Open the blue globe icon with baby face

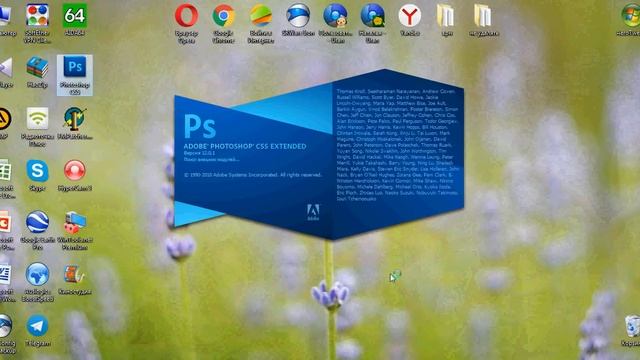coord(336,16)
